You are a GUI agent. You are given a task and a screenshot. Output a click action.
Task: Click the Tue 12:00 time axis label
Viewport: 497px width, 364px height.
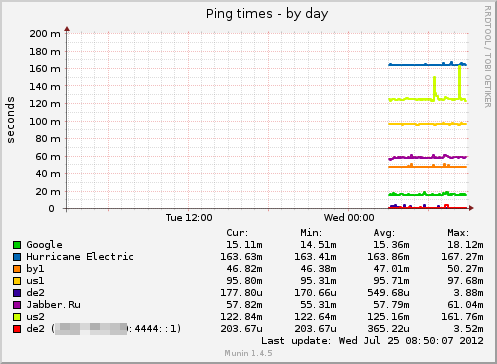[x=189, y=218]
